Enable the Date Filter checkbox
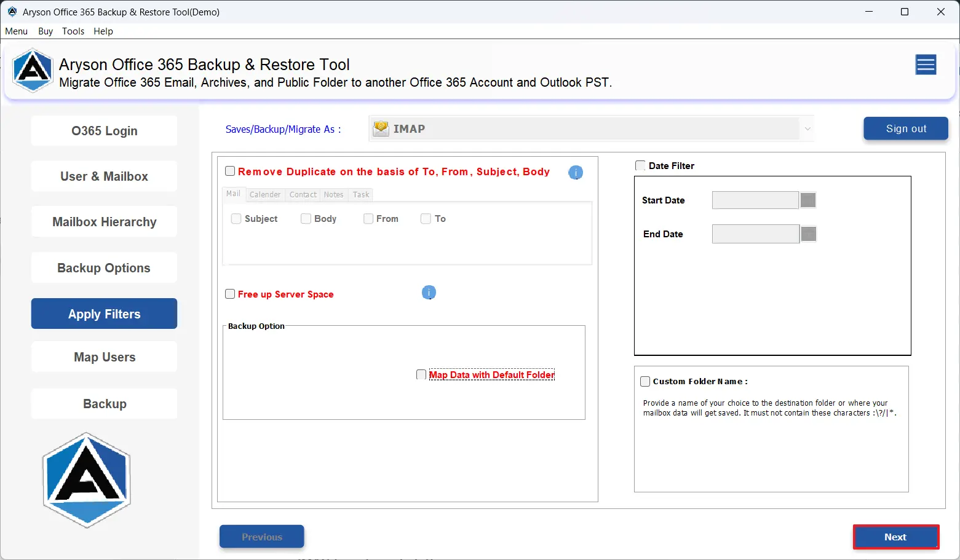This screenshot has height=560, width=960. coord(640,165)
